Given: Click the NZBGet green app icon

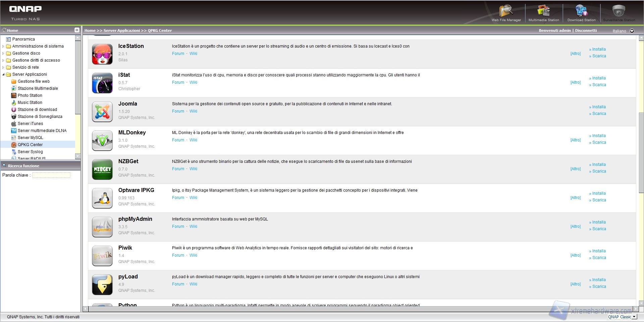Looking at the screenshot, I should (x=102, y=169).
